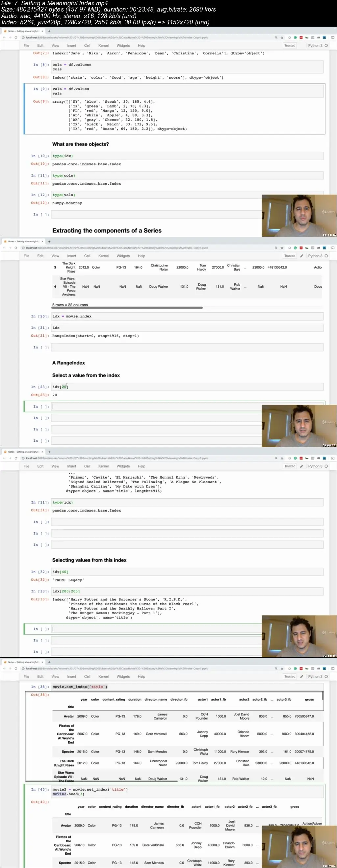Open Insert menu in the RangeIndex frame
Viewport: 337px width, 868px height.
(71, 256)
